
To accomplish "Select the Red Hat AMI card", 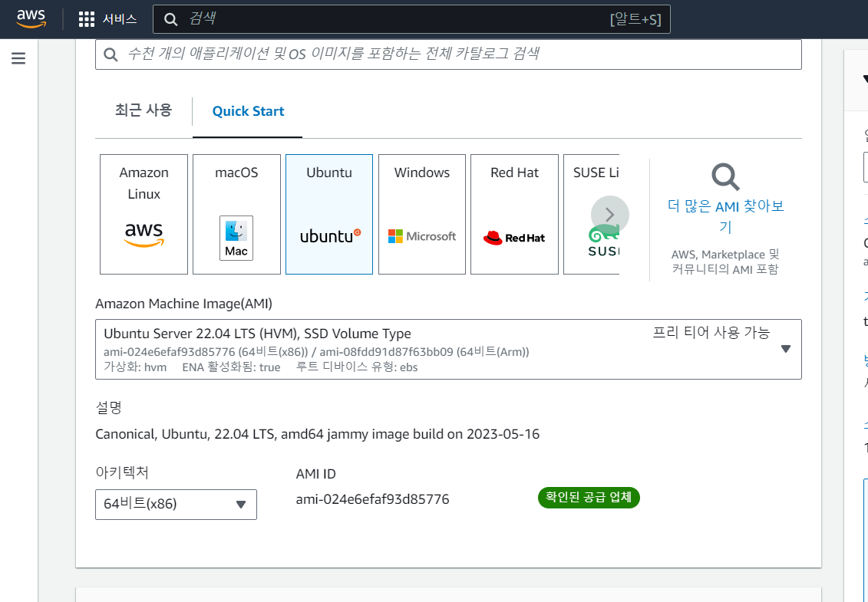I will (514, 214).
